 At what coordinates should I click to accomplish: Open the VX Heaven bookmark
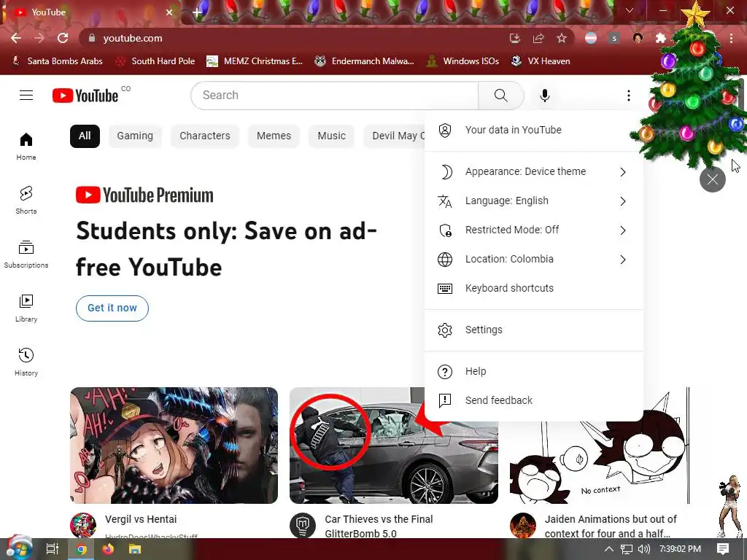(x=541, y=61)
